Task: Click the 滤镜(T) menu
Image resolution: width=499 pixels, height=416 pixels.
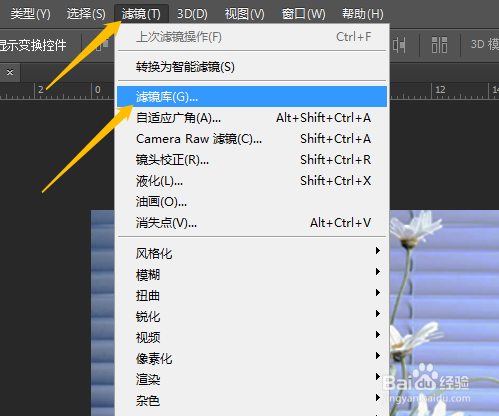Action: coord(141,14)
